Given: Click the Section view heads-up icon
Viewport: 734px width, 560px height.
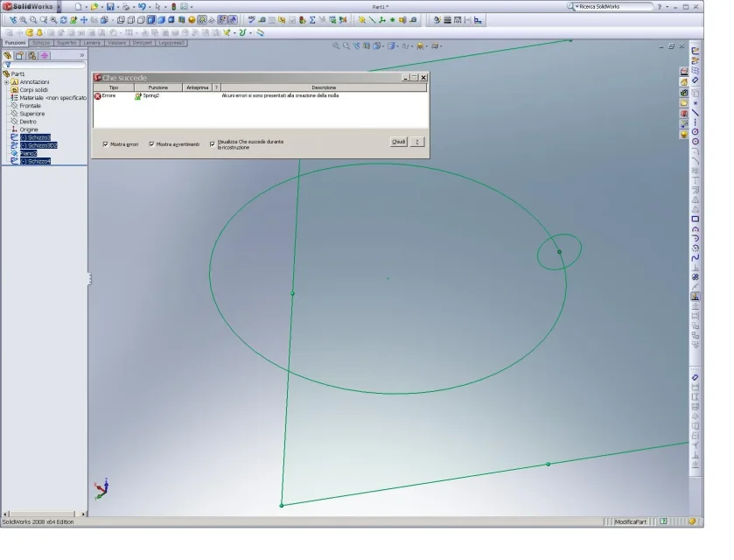Looking at the screenshot, I should point(367,45).
